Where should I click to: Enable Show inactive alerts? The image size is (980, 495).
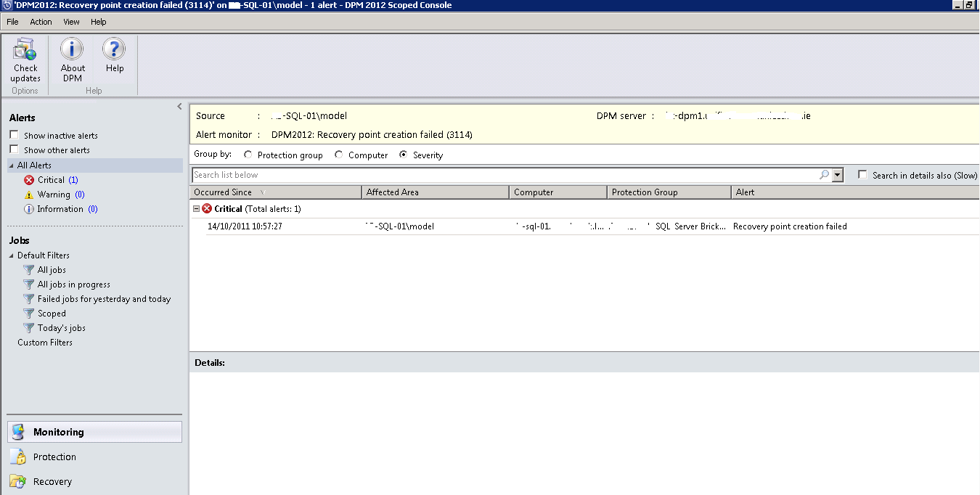[x=12, y=135]
